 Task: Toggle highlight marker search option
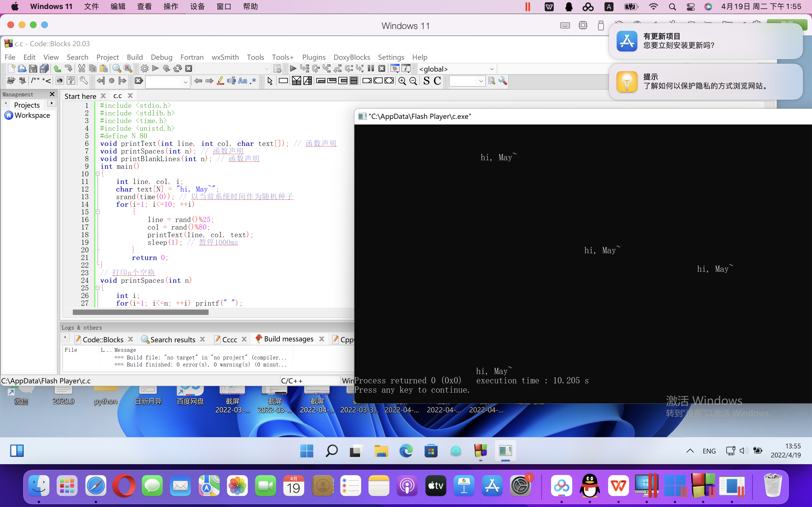[220, 81]
